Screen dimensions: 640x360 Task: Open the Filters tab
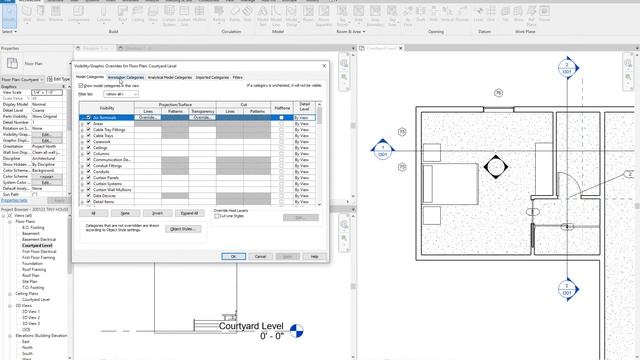click(x=238, y=77)
